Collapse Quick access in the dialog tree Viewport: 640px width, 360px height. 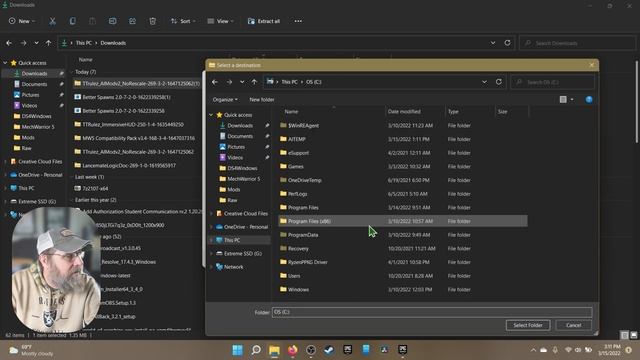coord(211,115)
